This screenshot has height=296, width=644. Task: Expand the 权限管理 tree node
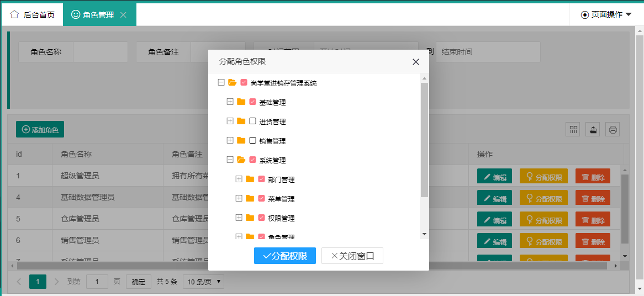pyautogui.click(x=239, y=218)
